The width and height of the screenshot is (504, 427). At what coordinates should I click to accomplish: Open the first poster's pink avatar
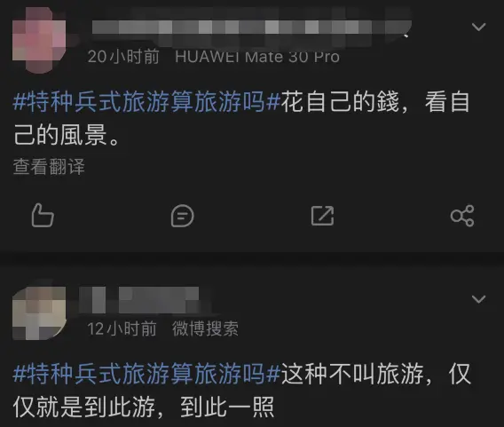(x=39, y=40)
